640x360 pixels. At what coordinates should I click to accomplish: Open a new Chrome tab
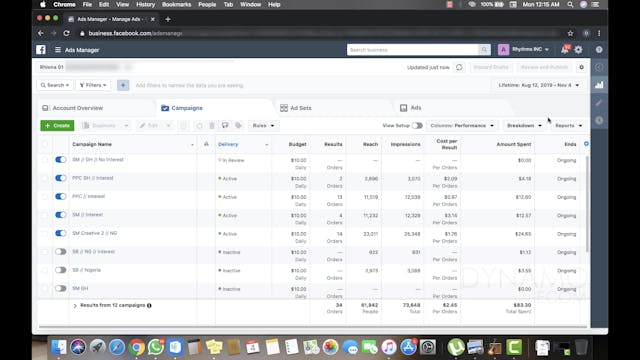pos(168,19)
